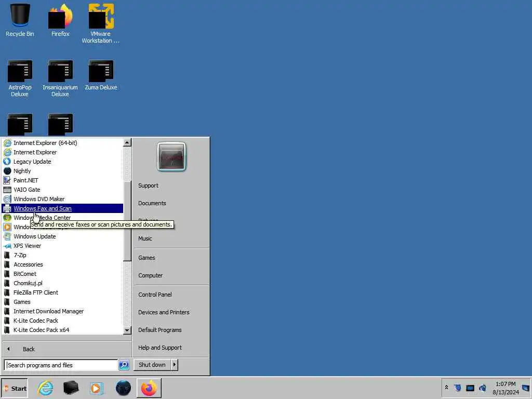Open Legacy Update from the programs list
Viewport: 532px width, 399px height.
[x=62, y=162]
